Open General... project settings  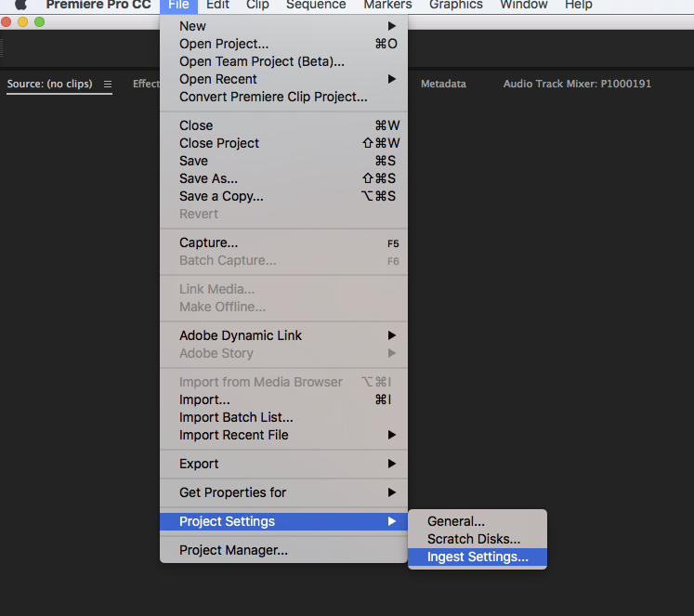point(478,522)
